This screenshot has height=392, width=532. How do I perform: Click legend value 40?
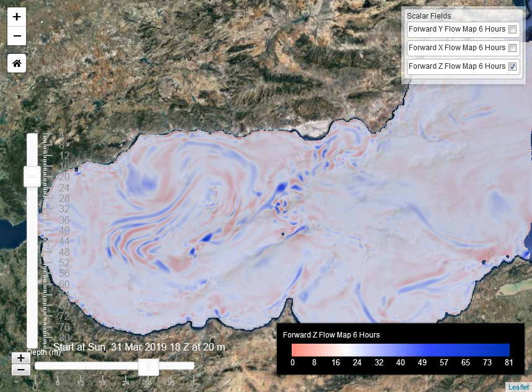coord(400,362)
